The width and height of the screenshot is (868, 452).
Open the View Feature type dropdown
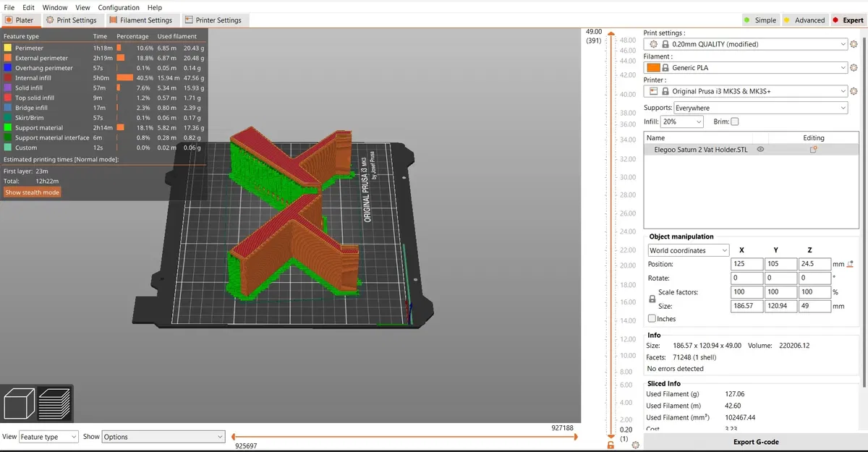click(x=48, y=437)
